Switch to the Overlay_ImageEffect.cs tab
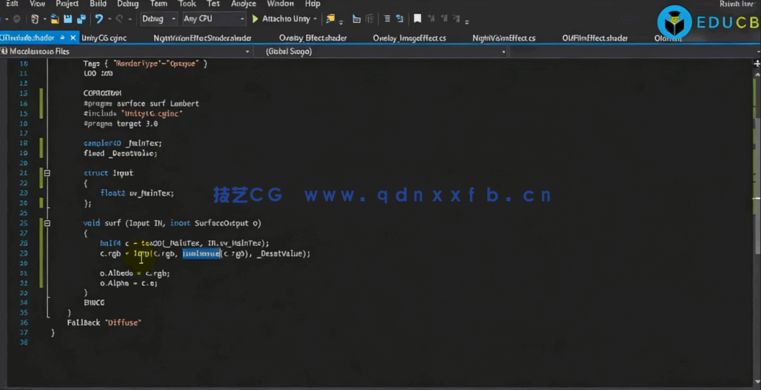The height and width of the screenshot is (390, 761). click(x=409, y=38)
